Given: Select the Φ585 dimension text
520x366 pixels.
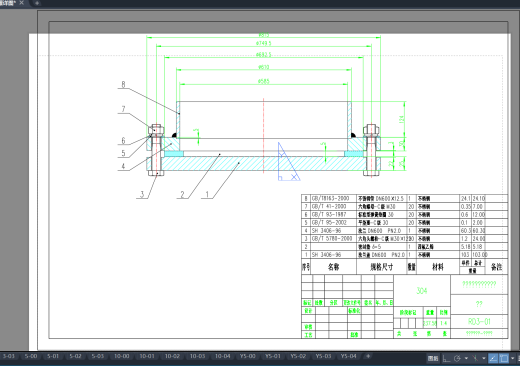Looking at the screenshot, I should (x=264, y=81).
